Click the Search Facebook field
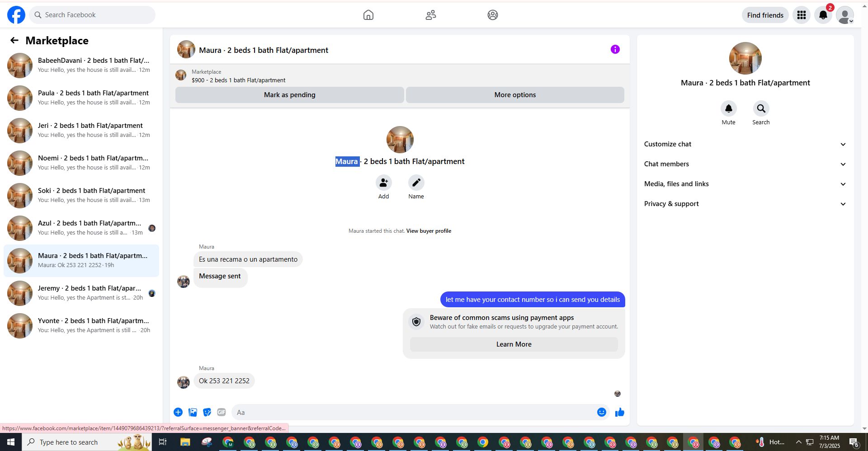The image size is (868, 451). tap(92, 15)
